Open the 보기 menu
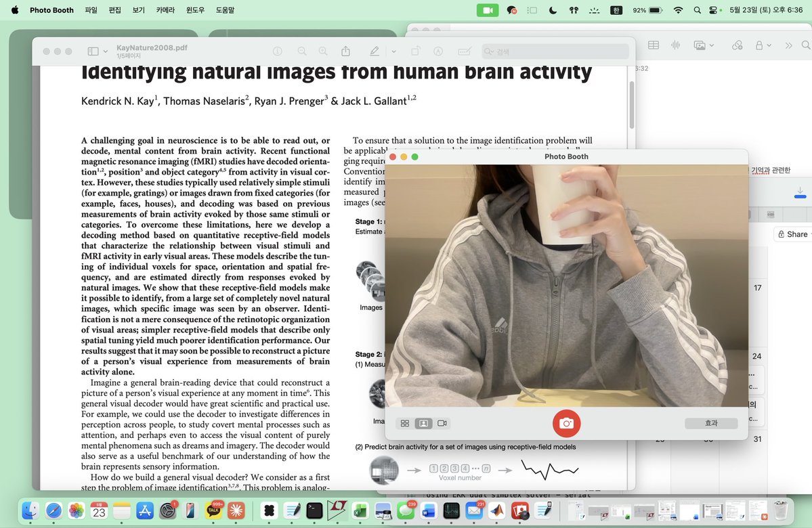Image resolution: width=812 pixels, height=528 pixels. [x=139, y=10]
